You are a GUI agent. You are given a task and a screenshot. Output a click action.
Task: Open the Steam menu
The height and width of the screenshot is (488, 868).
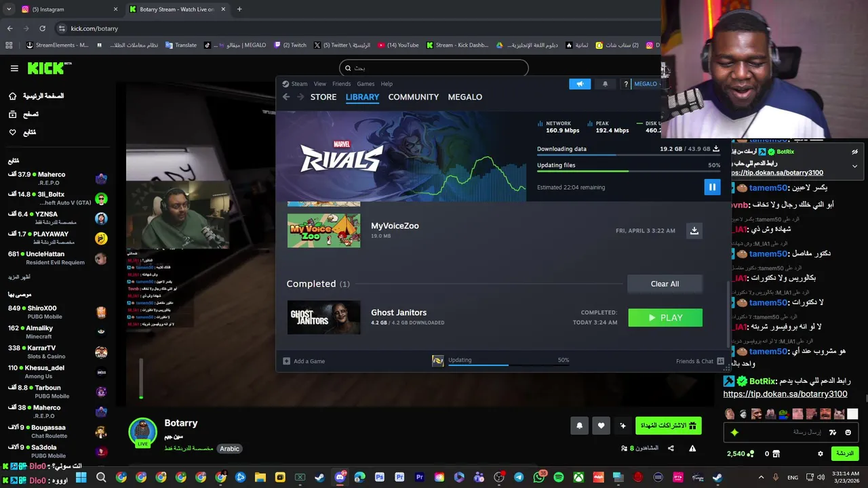299,84
